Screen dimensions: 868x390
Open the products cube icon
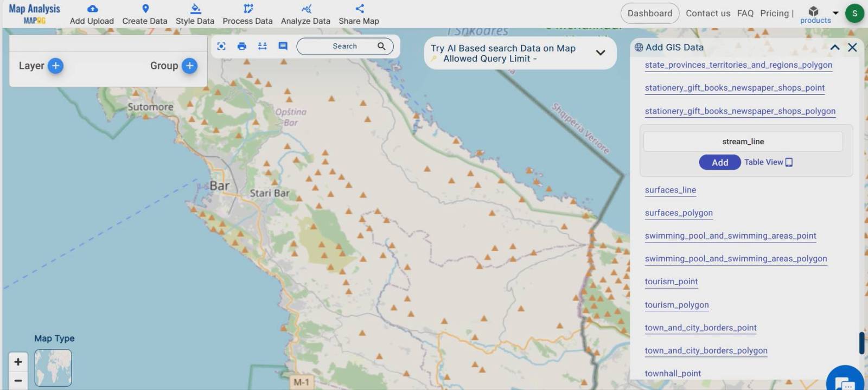[813, 11]
